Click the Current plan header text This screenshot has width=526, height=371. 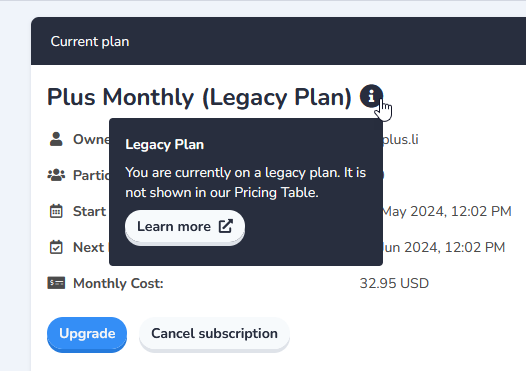pos(90,42)
